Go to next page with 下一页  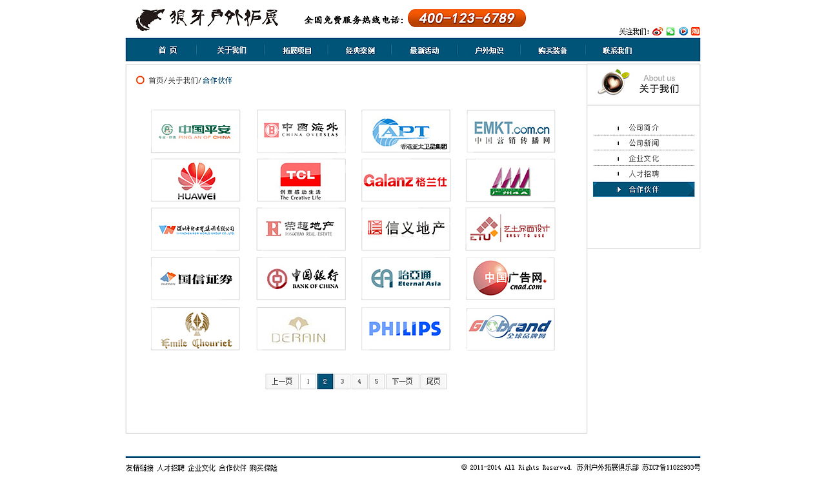click(403, 381)
